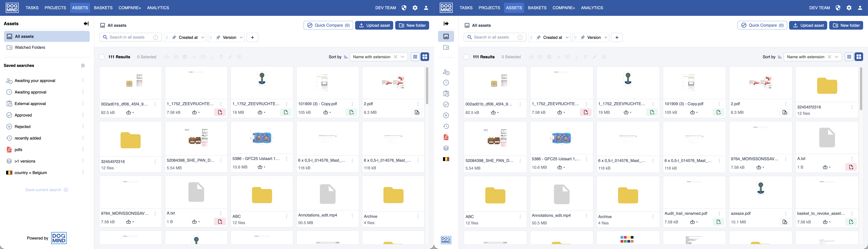The image size is (868, 249).
Task: Left window: open the TASKS nav item
Action: (x=32, y=8)
